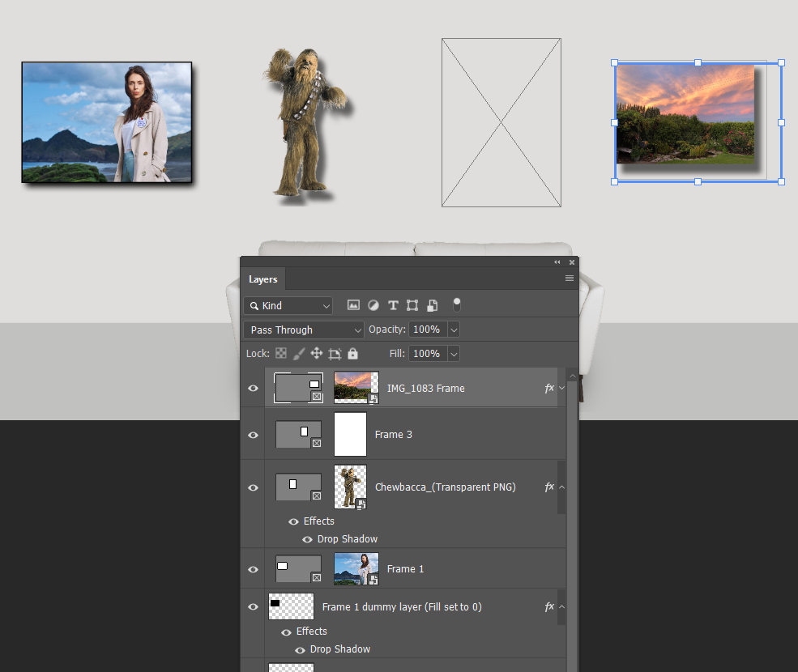Lock transparent pixels of the layer
Screen dimensions: 798x672
pyautogui.click(x=281, y=353)
